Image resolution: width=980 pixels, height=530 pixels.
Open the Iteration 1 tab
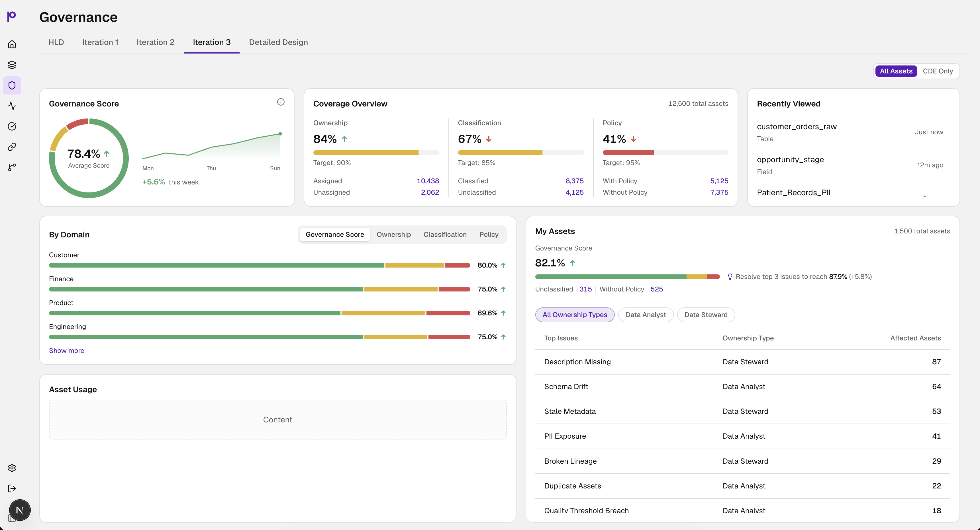[100, 42]
